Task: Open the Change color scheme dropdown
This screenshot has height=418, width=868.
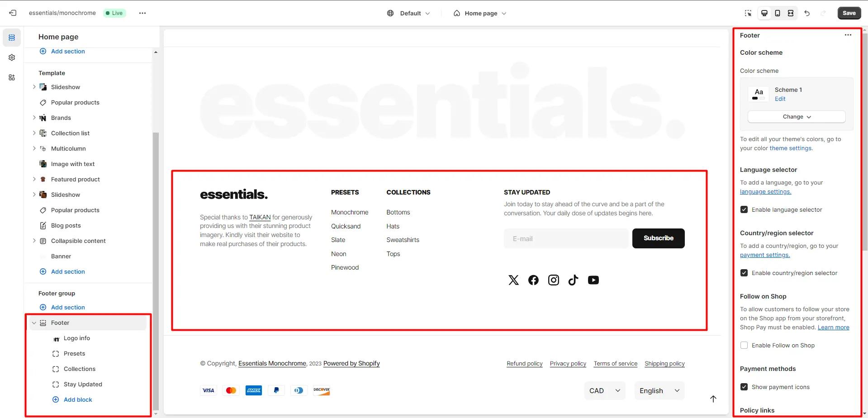Action: (x=796, y=117)
